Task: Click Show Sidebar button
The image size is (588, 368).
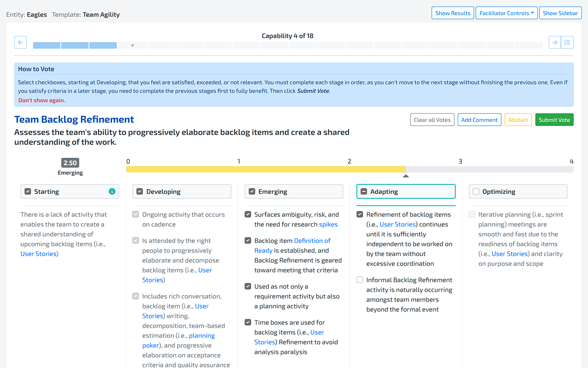Action: coord(560,13)
